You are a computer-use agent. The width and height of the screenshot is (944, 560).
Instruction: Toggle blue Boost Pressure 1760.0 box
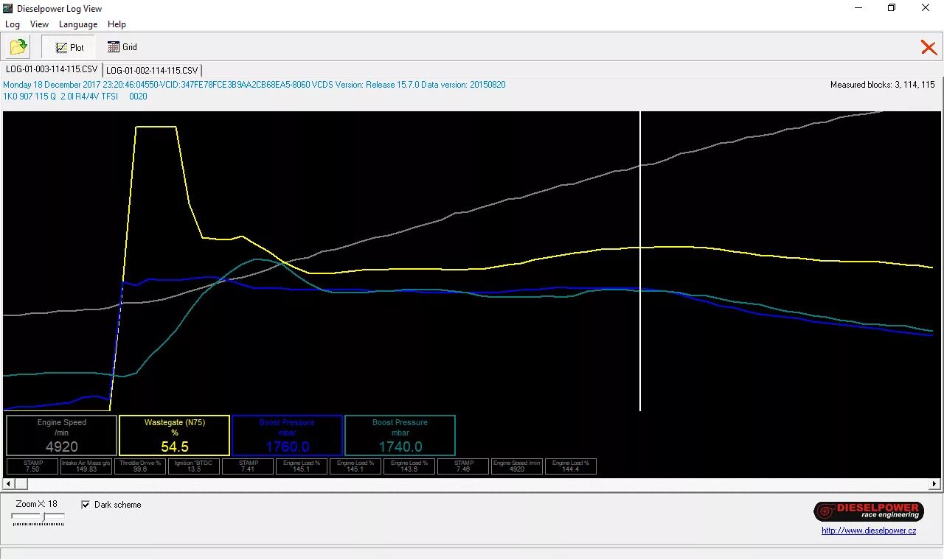click(x=288, y=435)
